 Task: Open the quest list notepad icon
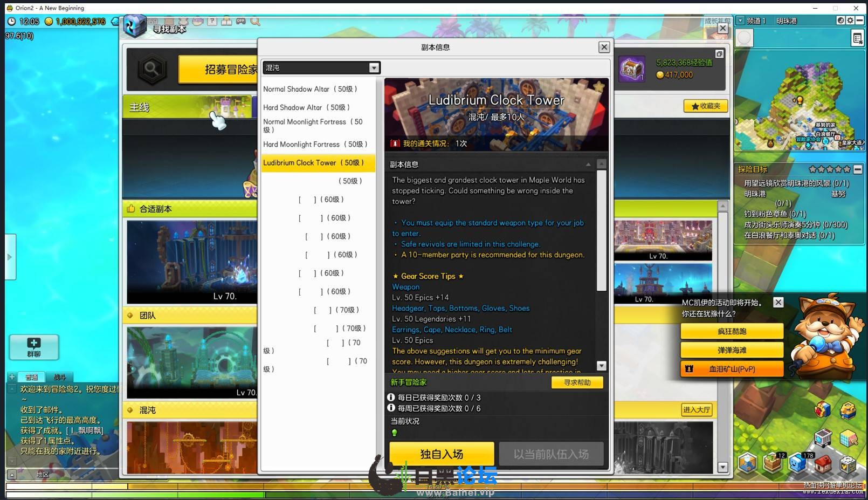pos(857,38)
